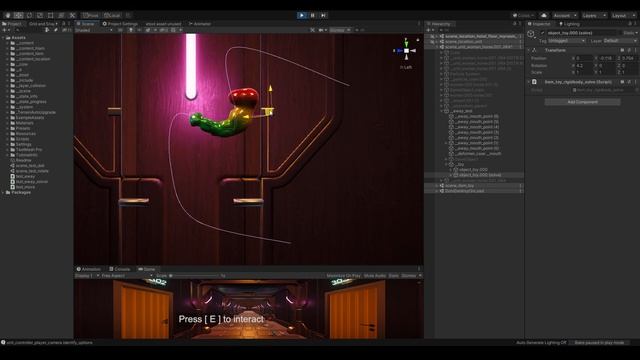The height and width of the screenshot is (360, 640).
Task: Toggle Mute Audio in Game view
Action: tap(375, 276)
